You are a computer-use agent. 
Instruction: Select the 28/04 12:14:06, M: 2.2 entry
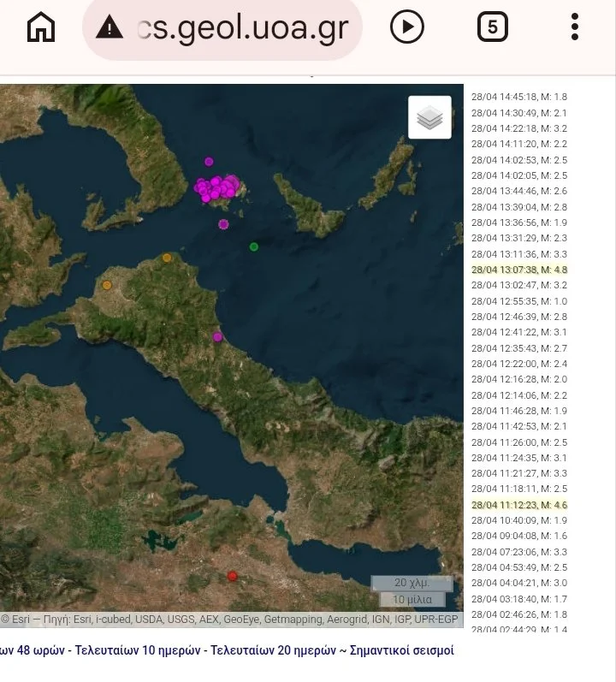519,395
